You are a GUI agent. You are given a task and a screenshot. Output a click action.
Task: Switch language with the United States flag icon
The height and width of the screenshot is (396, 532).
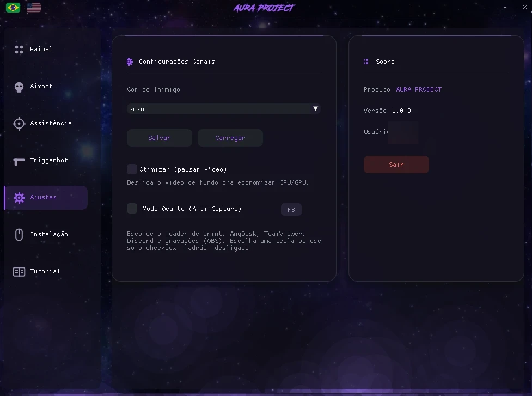pos(34,8)
